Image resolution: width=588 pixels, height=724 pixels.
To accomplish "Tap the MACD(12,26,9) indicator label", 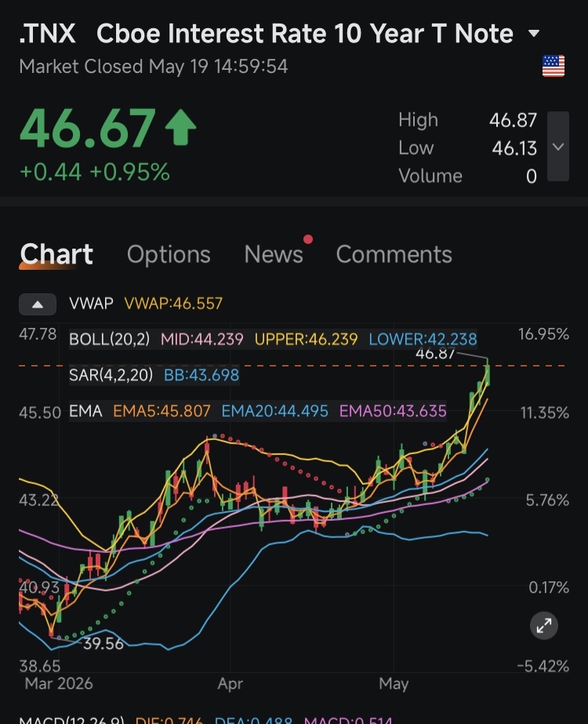I will click(71, 719).
